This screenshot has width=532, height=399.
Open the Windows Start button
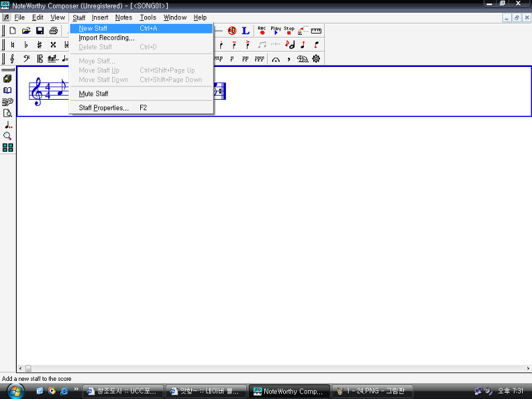point(15,391)
